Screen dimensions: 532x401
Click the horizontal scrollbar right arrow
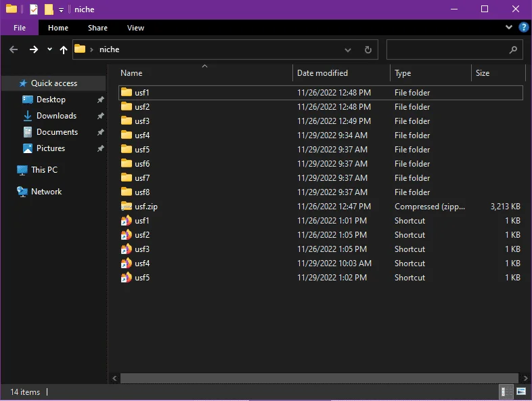point(525,378)
